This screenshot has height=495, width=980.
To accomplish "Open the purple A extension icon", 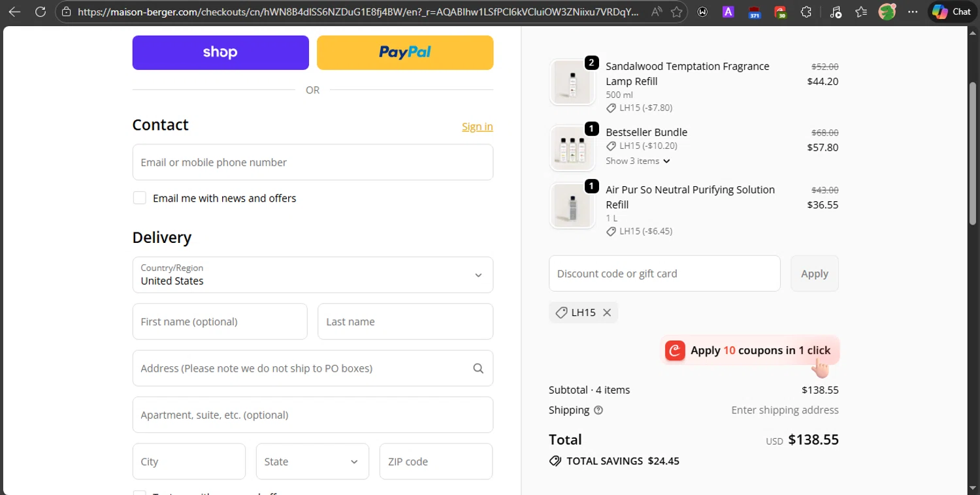I will point(728,12).
